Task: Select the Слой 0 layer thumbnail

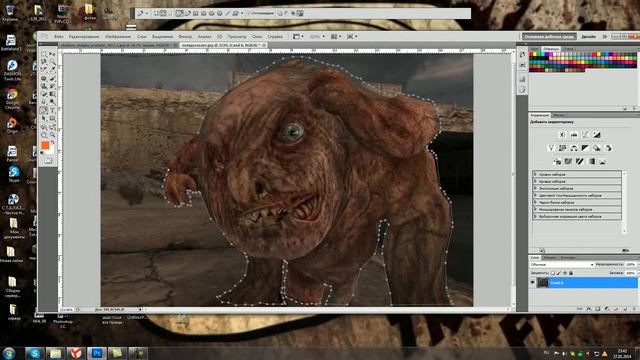Action: (542, 282)
